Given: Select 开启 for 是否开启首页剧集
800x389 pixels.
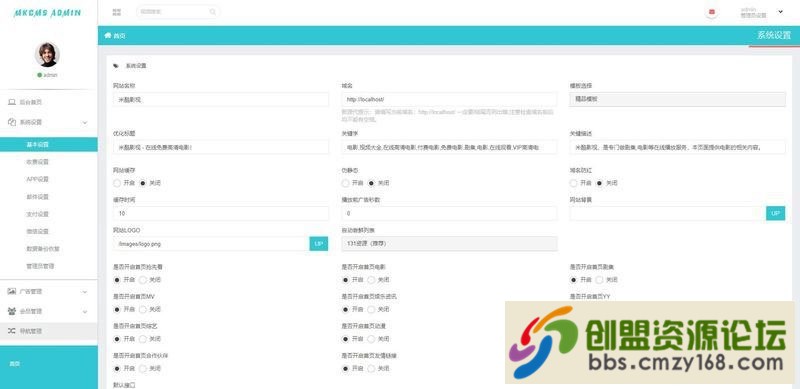Looking at the screenshot, I should click(573, 280).
